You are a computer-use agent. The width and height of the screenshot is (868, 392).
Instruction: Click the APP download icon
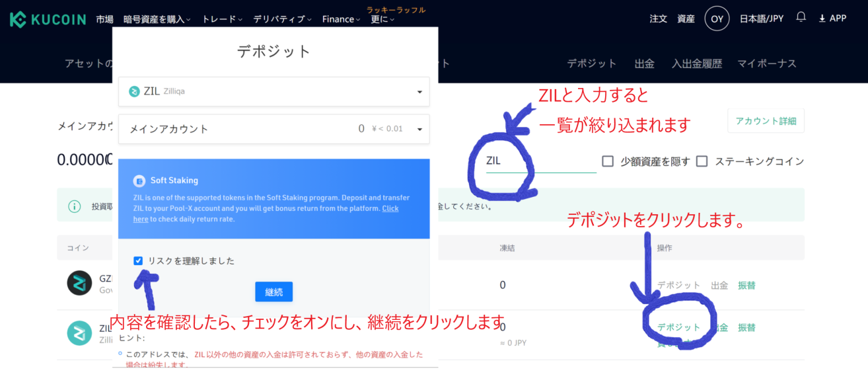click(x=822, y=19)
